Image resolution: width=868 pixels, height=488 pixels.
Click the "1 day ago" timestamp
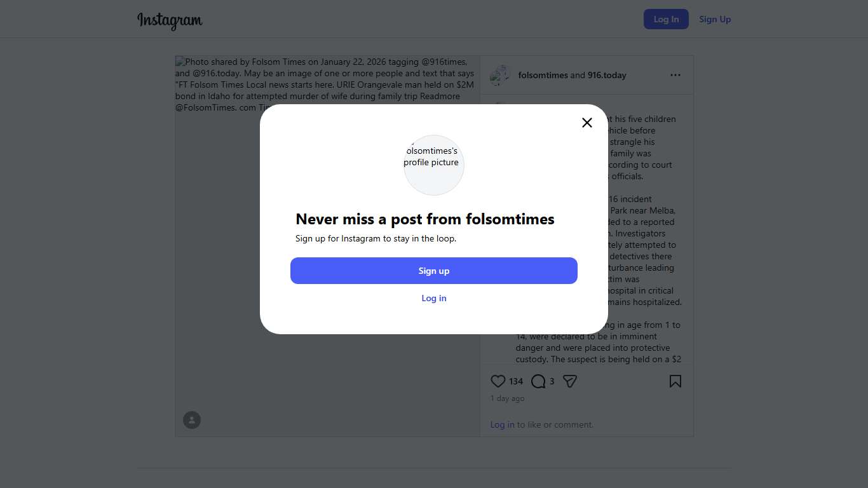(508, 398)
